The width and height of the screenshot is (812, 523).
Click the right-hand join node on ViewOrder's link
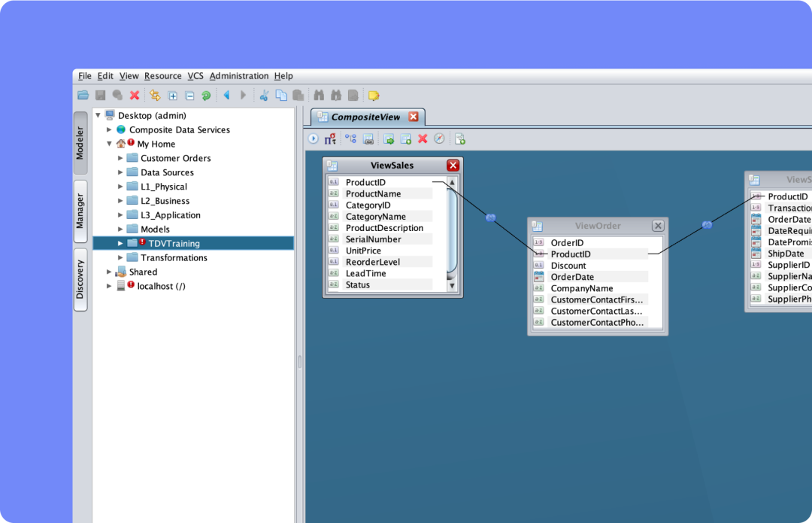(707, 225)
